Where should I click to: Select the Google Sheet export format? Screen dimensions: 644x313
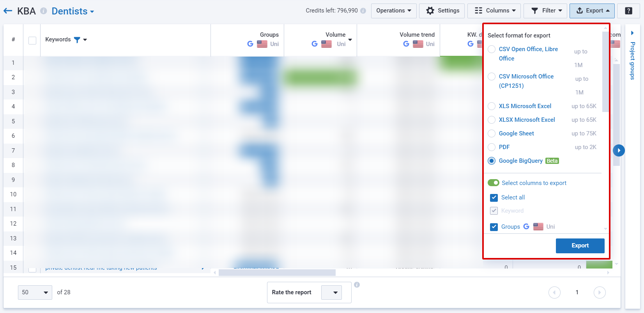pyautogui.click(x=492, y=133)
